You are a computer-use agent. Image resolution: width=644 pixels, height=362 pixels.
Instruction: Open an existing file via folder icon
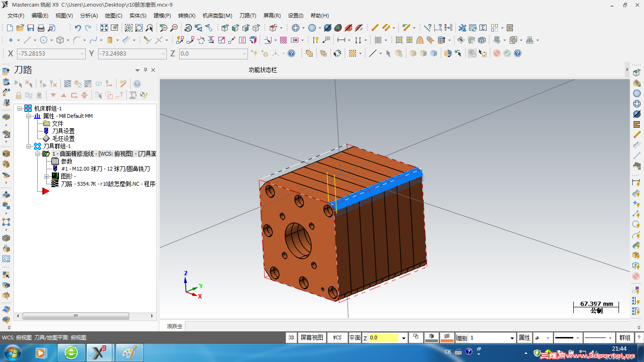pyautogui.click(x=20, y=28)
